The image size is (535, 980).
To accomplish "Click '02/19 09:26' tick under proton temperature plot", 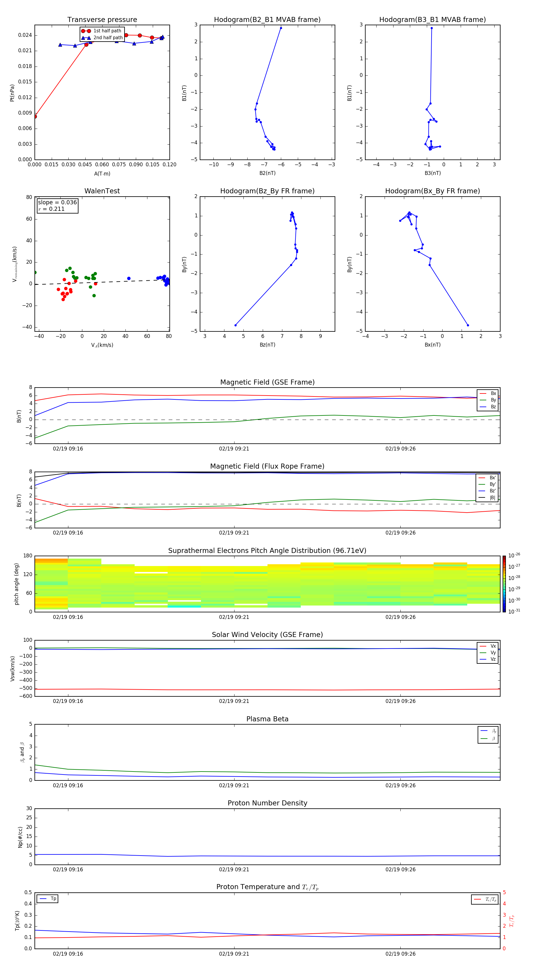I will pos(401,954).
